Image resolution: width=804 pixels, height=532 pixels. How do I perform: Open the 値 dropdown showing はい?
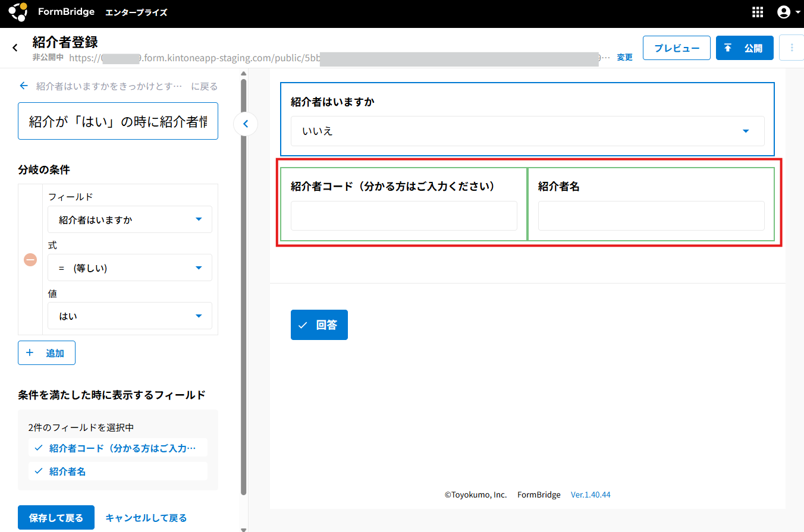tap(130, 316)
